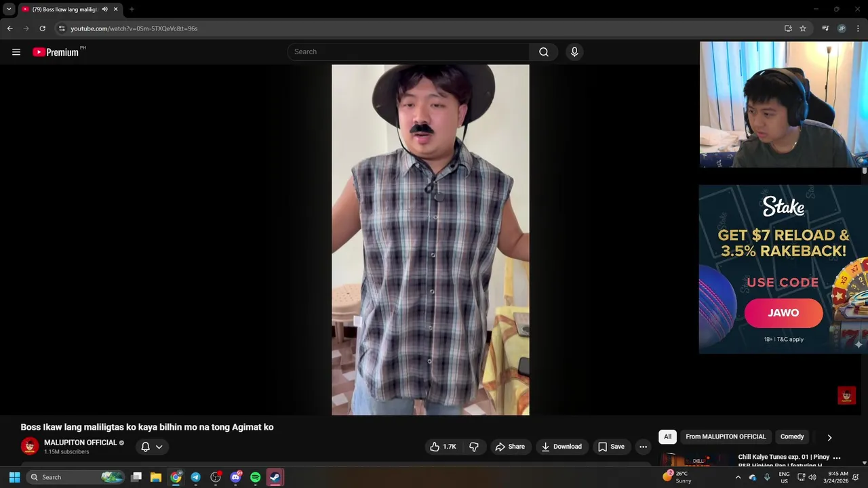The image size is (868, 488).
Task: Open File Explorer from the taskbar
Action: point(156,477)
